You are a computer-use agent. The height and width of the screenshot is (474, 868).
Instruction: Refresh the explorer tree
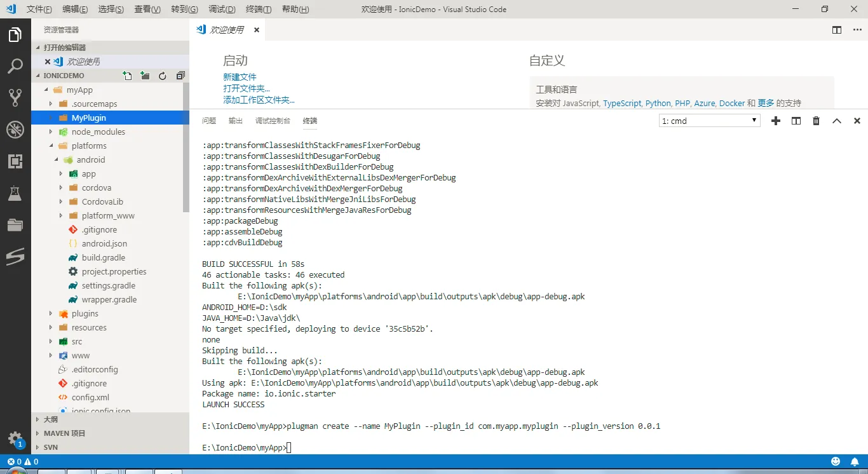pos(163,76)
